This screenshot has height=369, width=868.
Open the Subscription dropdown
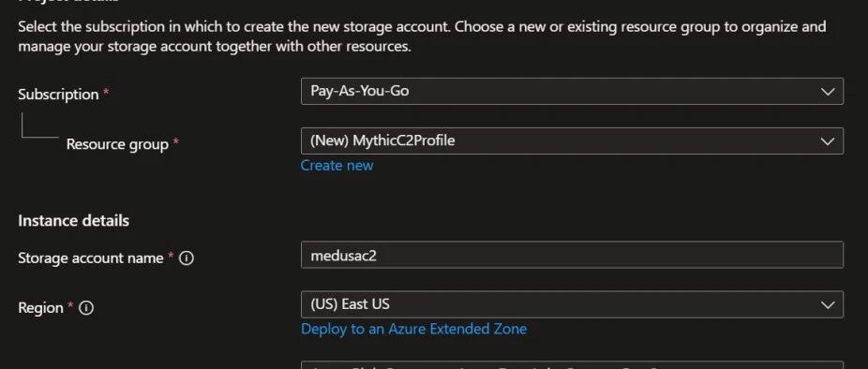572,91
